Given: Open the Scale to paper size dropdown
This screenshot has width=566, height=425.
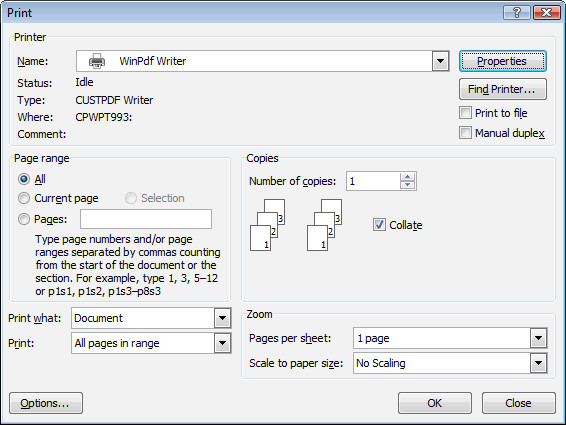Looking at the screenshot, I should [x=539, y=363].
